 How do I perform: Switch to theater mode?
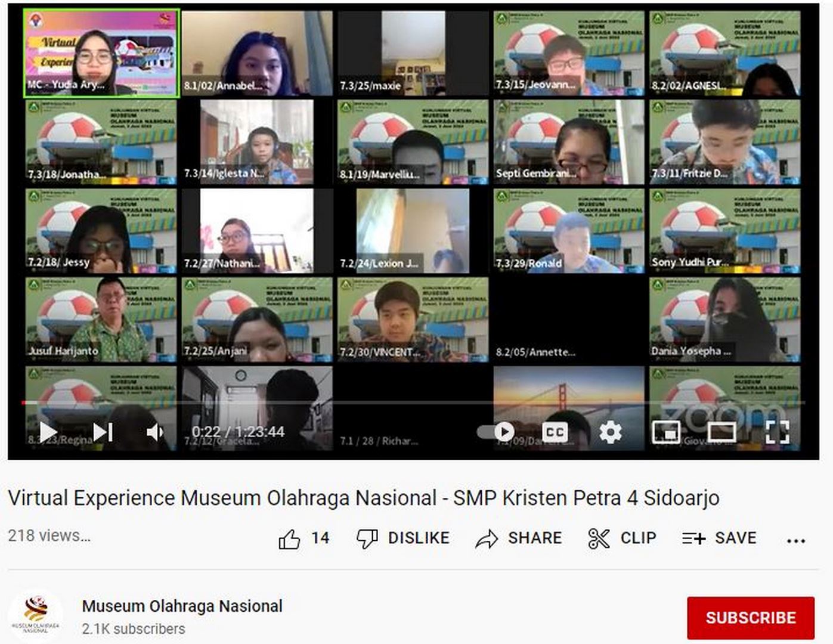721,432
